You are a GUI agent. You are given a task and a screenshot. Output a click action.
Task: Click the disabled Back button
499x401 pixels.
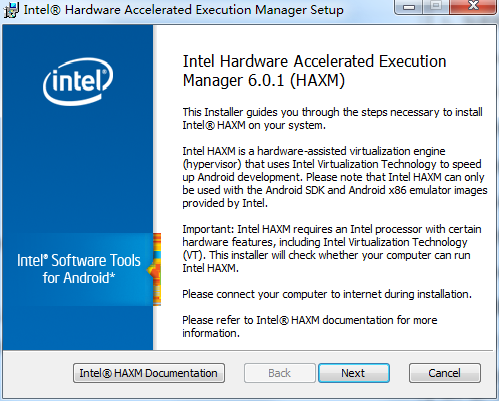[x=280, y=373]
